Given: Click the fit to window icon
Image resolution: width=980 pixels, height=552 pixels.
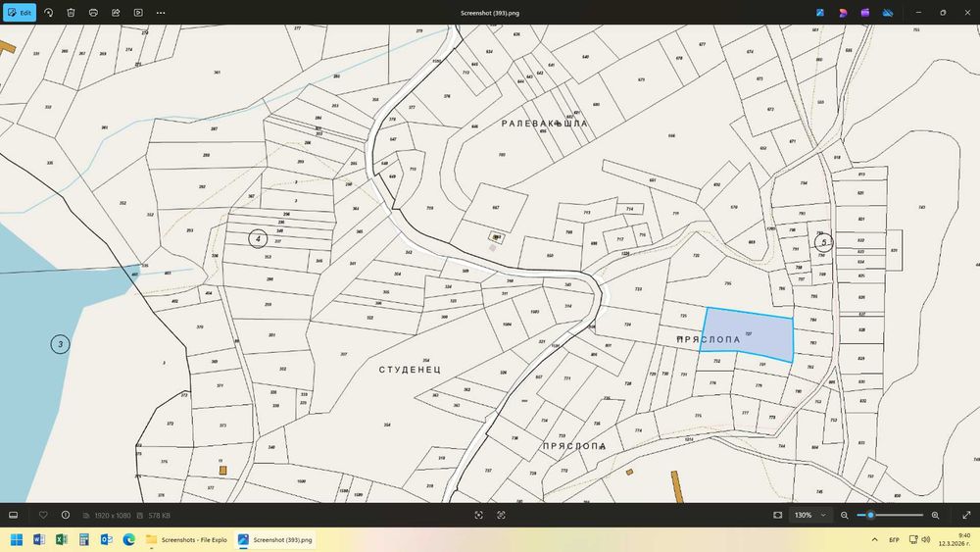Looking at the screenshot, I should coord(777,515).
